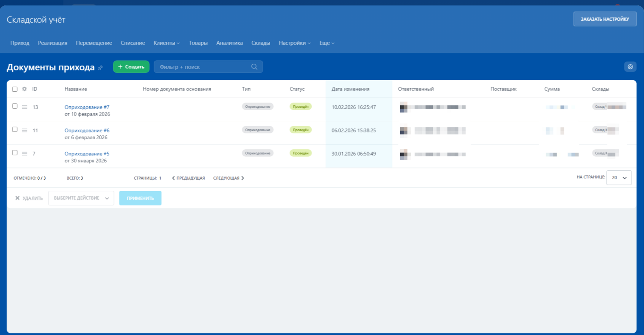This screenshot has width=644, height=335.
Task: Check the box for Оприходование #6 row
Action: pyautogui.click(x=15, y=129)
